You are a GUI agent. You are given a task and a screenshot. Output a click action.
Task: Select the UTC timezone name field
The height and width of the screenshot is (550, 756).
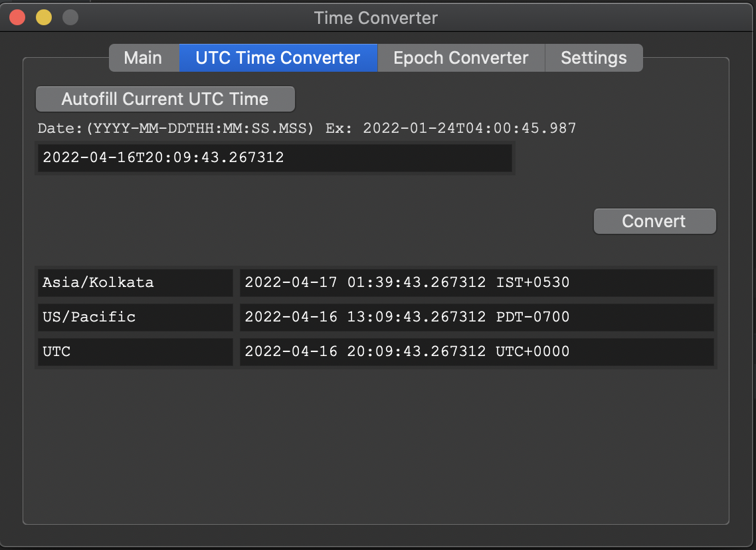point(136,351)
